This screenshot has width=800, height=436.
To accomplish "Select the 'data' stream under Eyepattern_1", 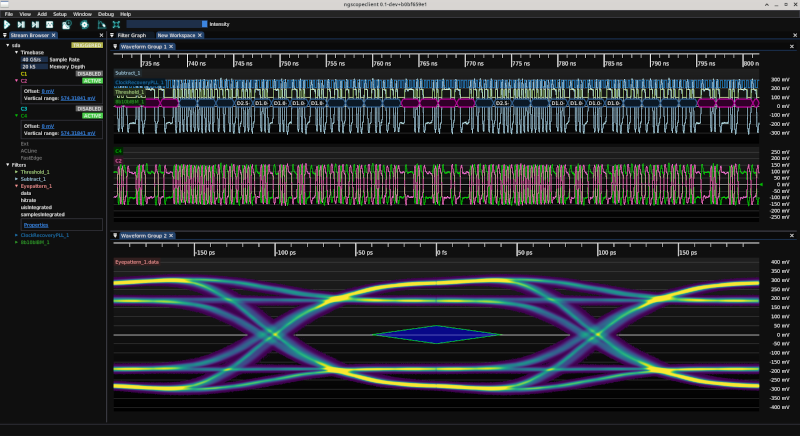I will pyautogui.click(x=26, y=193).
